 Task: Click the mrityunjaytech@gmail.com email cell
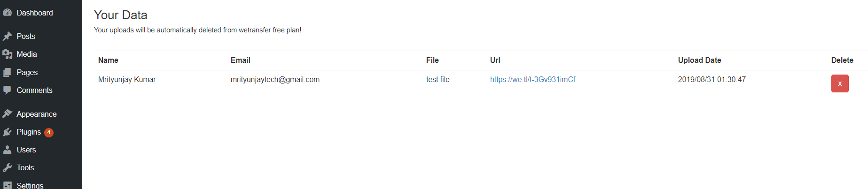[x=275, y=80]
